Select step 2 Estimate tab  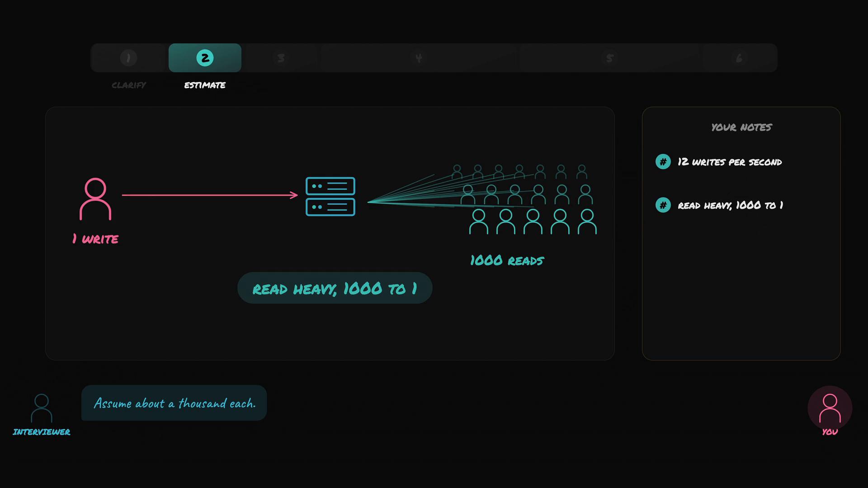coord(205,58)
